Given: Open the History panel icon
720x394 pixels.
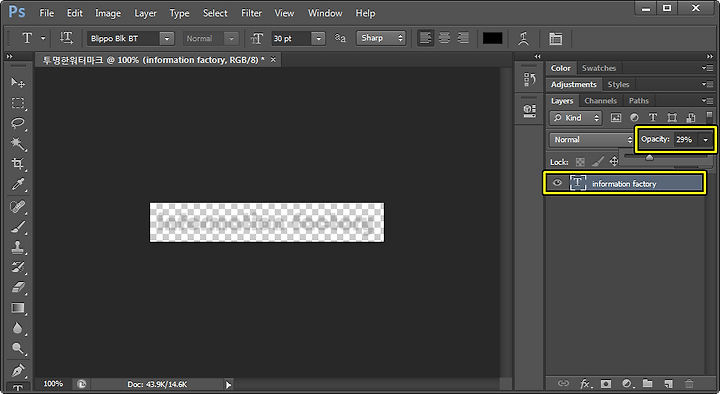Looking at the screenshot, I should [x=529, y=80].
